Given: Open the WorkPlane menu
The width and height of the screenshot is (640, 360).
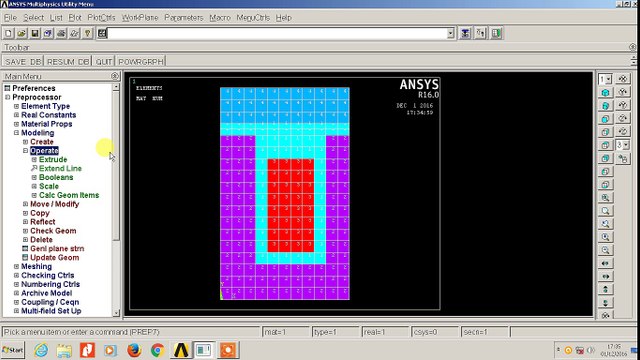Looking at the screenshot, I should [140, 18].
